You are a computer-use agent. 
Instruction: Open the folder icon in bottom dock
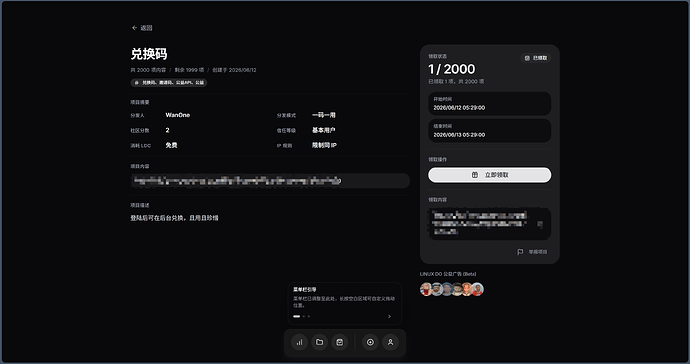[x=319, y=342]
